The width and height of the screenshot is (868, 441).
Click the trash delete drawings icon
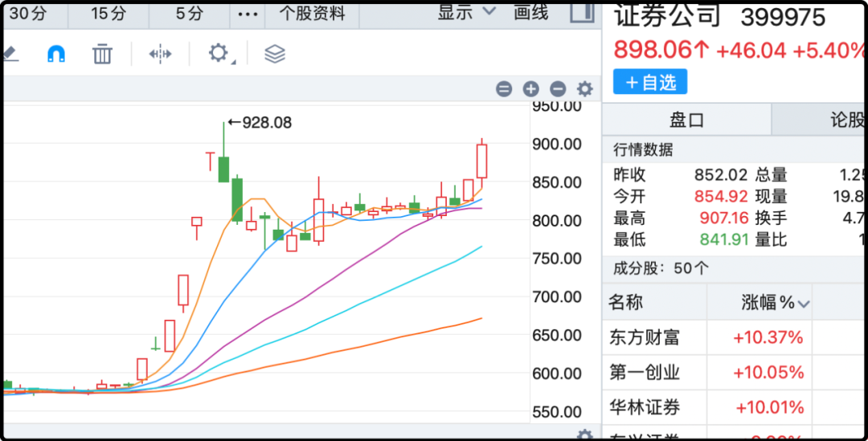click(102, 54)
